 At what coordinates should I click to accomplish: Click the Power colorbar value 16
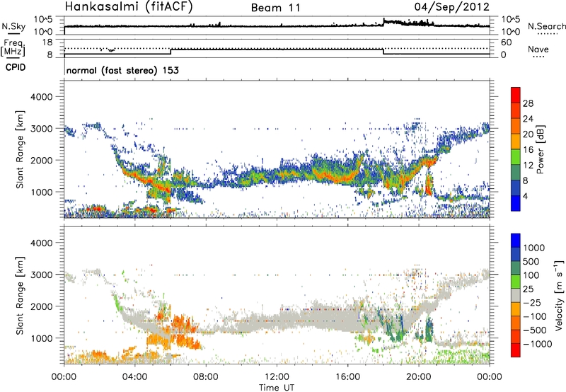click(x=528, y=150)
